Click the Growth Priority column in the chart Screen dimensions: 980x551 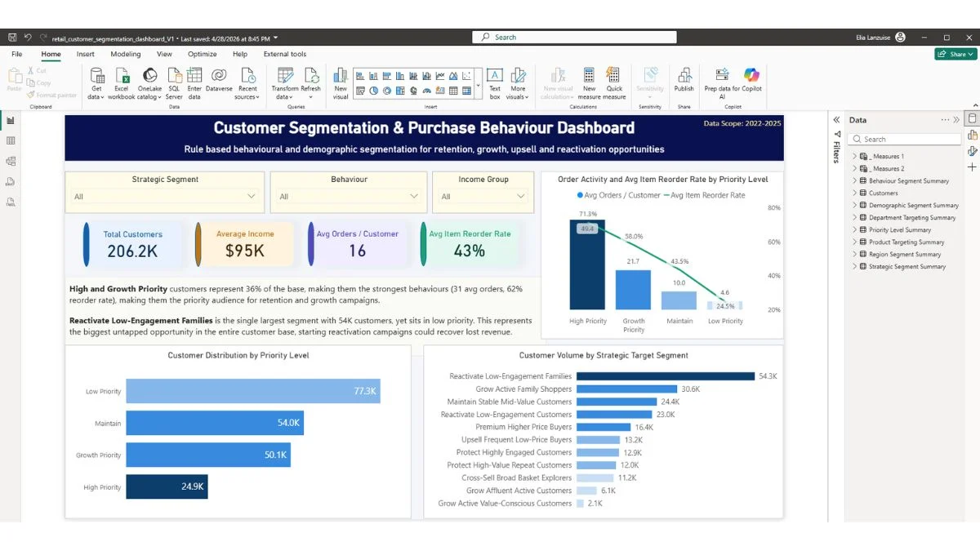633,290
